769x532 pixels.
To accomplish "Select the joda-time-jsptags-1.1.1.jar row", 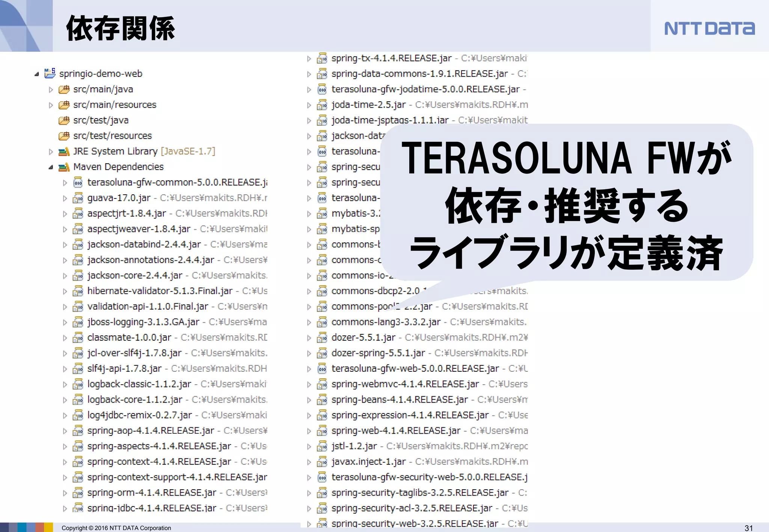I will point(417,120).
